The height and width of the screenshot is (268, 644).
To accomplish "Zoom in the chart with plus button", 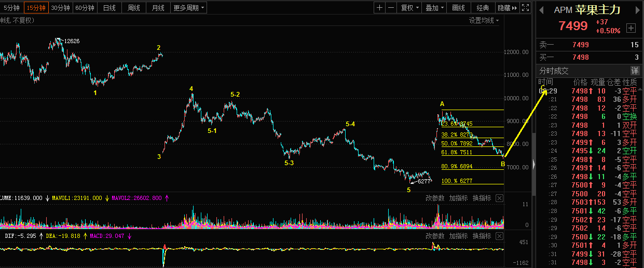I will [x=380, y=8].
